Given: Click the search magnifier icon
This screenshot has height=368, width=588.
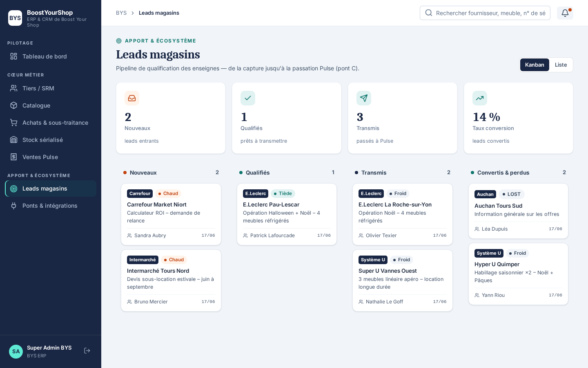Looking at the screenshot, I should point(429,13).
